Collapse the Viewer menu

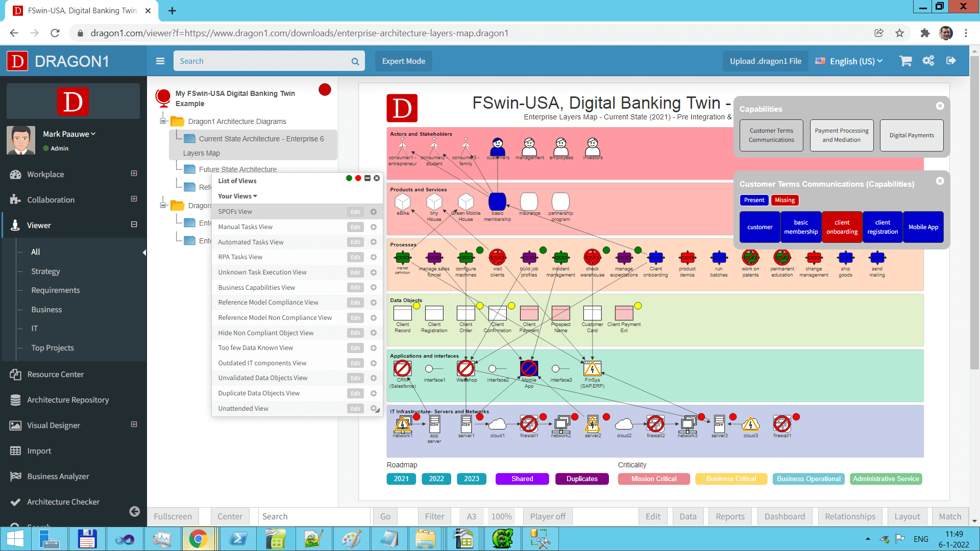(134, 224)
